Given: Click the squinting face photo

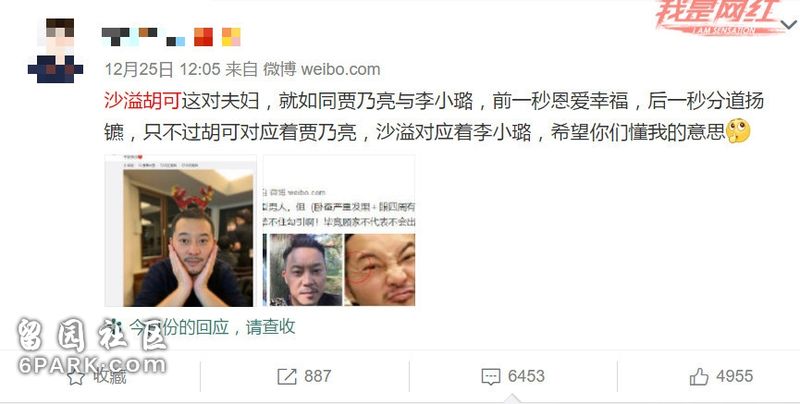Looking at the screenshot, I should tap(380, 270).
